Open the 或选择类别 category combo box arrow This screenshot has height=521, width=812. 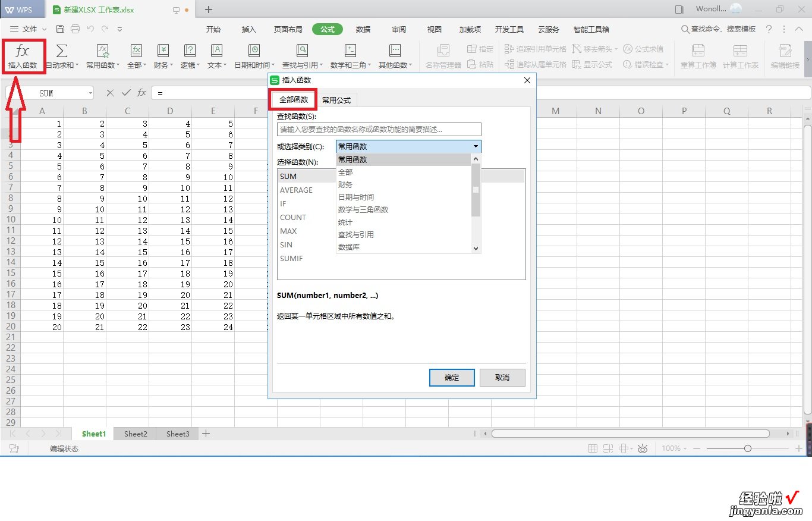[476, 146]
